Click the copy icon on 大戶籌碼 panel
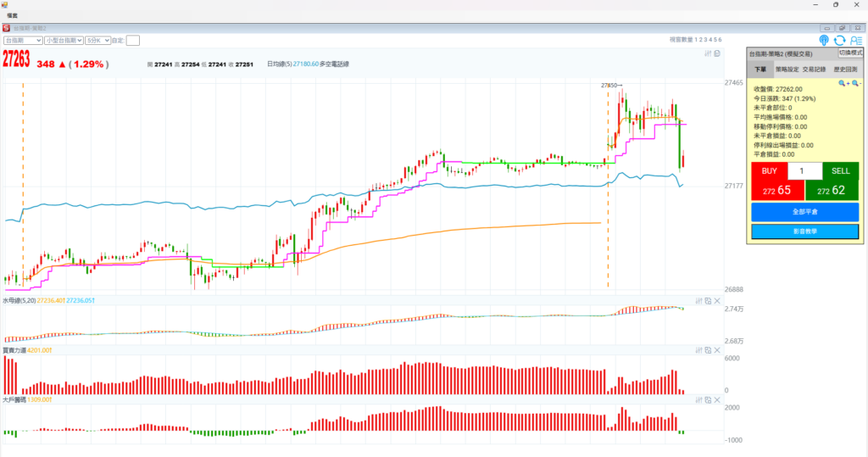The width and height of the screenshot is (868, 457). (x=708, y=398)
